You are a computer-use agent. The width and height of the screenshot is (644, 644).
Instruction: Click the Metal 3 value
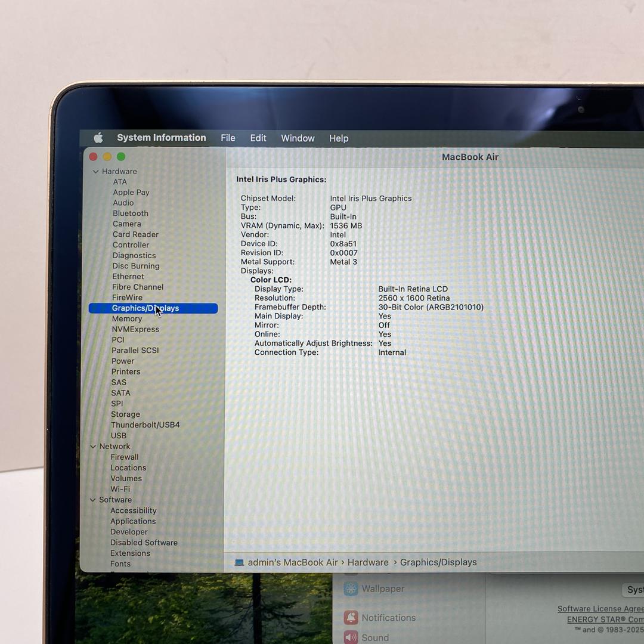tap(343, 262)
